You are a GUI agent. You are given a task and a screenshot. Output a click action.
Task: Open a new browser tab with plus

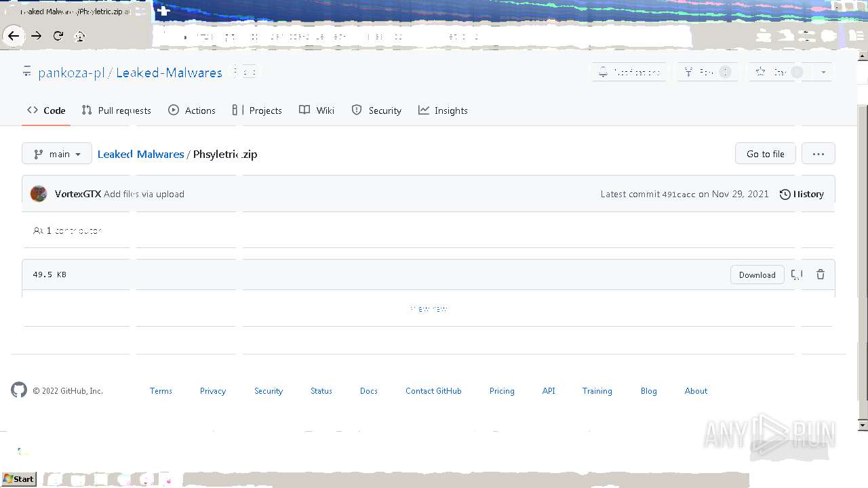(163, 12)
